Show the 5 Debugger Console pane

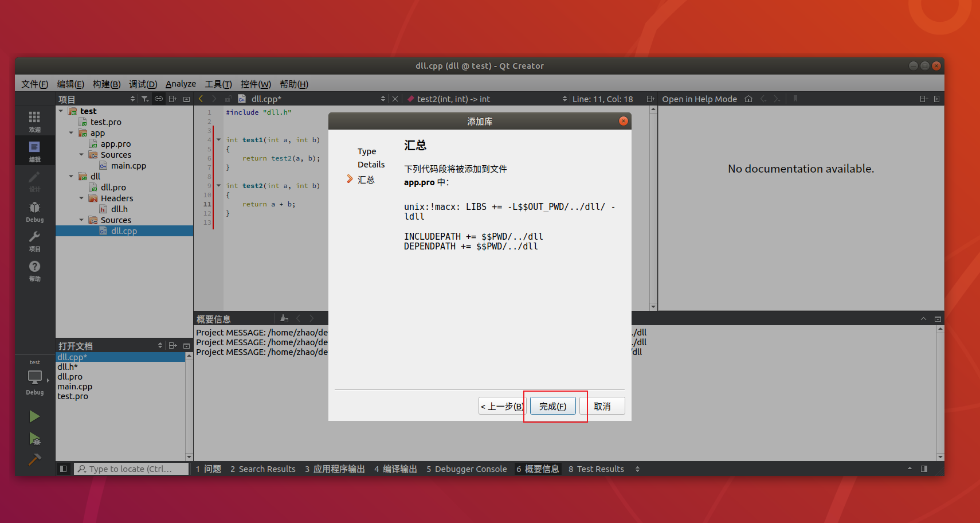(467, 469)
